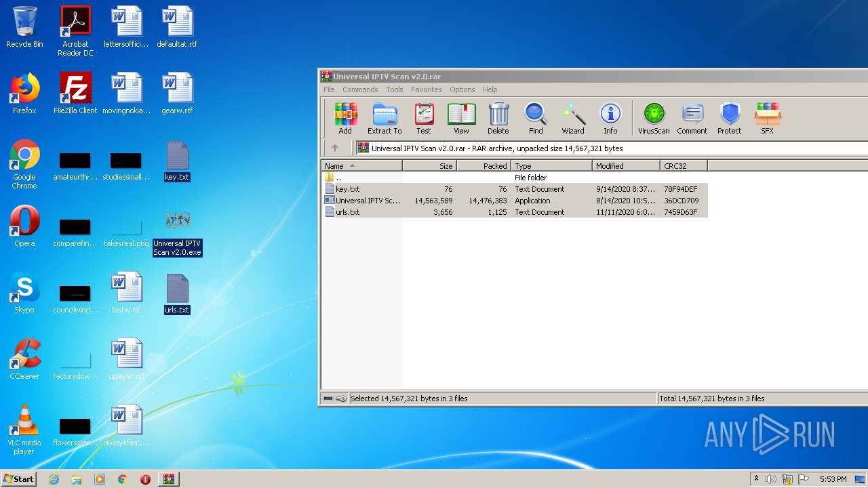Sort by Type column header
The width and height of the screenshot is (868, 488).
click(x=551, y=165)
